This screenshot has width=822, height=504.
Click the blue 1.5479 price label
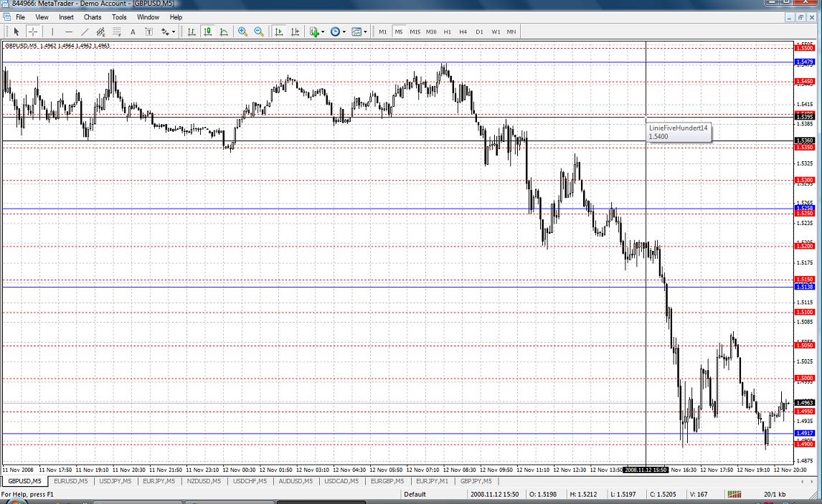[x=805, y=62]
